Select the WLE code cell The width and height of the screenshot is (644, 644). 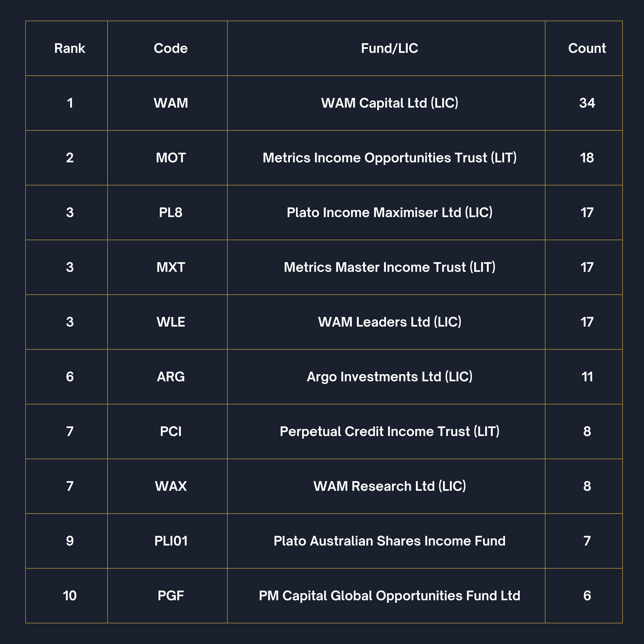point(171,322)
